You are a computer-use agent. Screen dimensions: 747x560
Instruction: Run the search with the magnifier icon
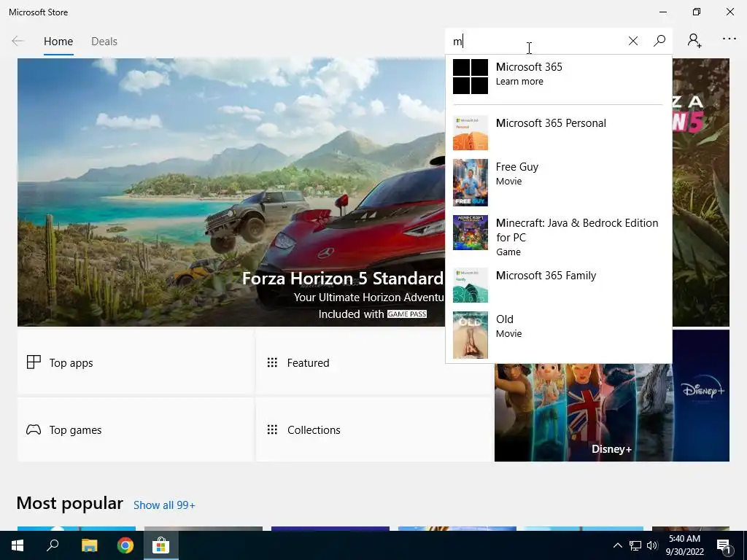(659, 42)
